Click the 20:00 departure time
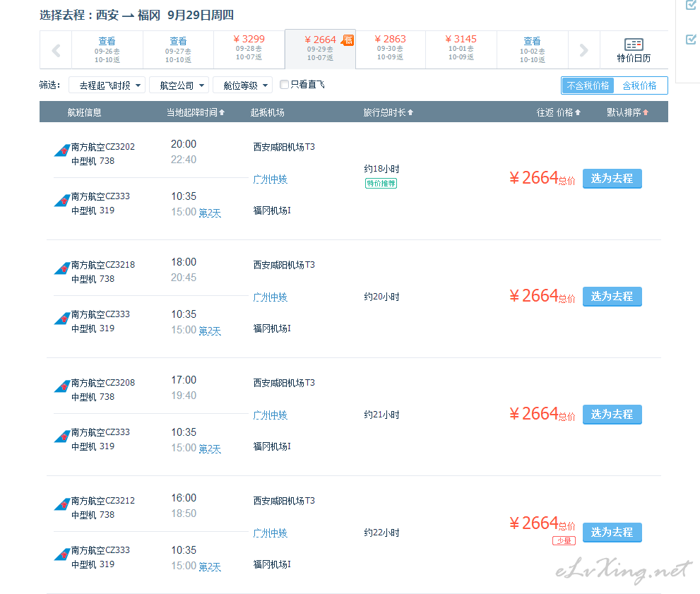This screenshot has height=594, width=700. (x=184, y=144)
